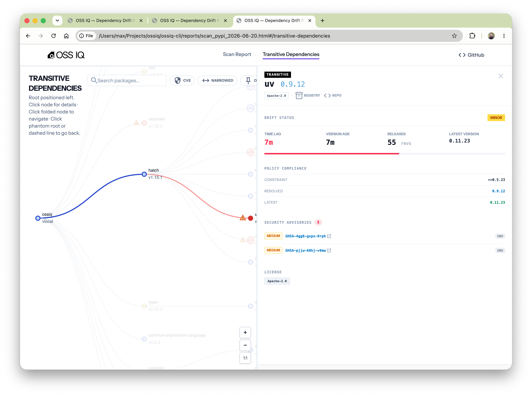
Task: Click the warning triangle beside uv node
Action: [242, 218]
